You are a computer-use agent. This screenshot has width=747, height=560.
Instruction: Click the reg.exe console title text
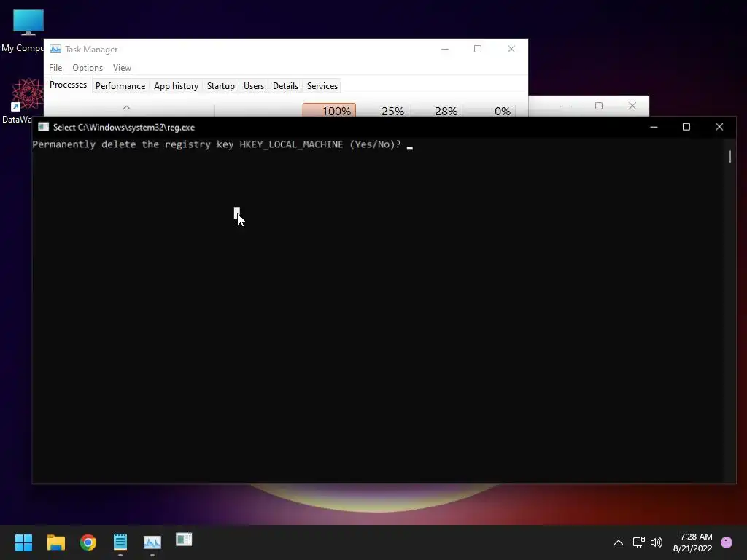124,127
